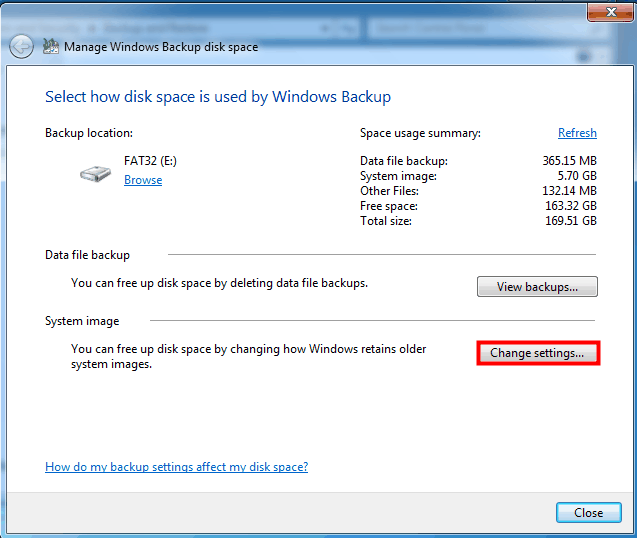Click the Free space label
The image size is (637, 538).
click(x=389, y=206)
